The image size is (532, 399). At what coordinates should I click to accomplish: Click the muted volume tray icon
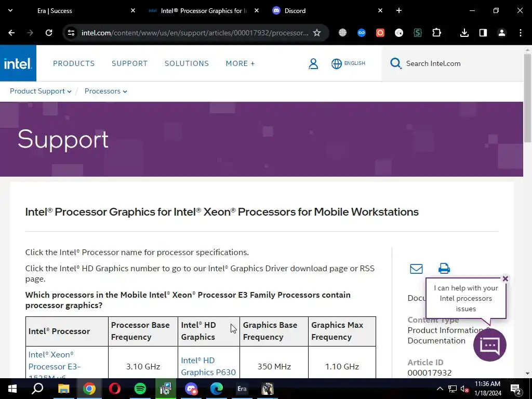[x=465, y=389]
